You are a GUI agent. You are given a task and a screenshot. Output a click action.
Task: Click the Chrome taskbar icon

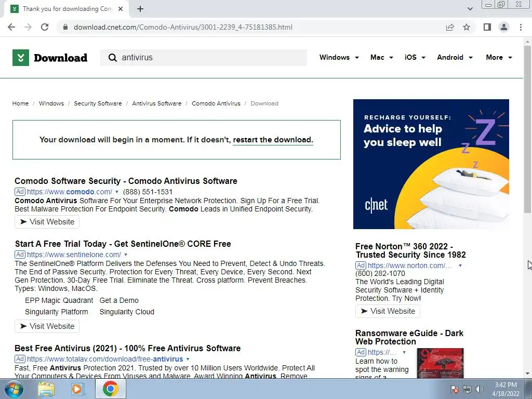point(110,389)
